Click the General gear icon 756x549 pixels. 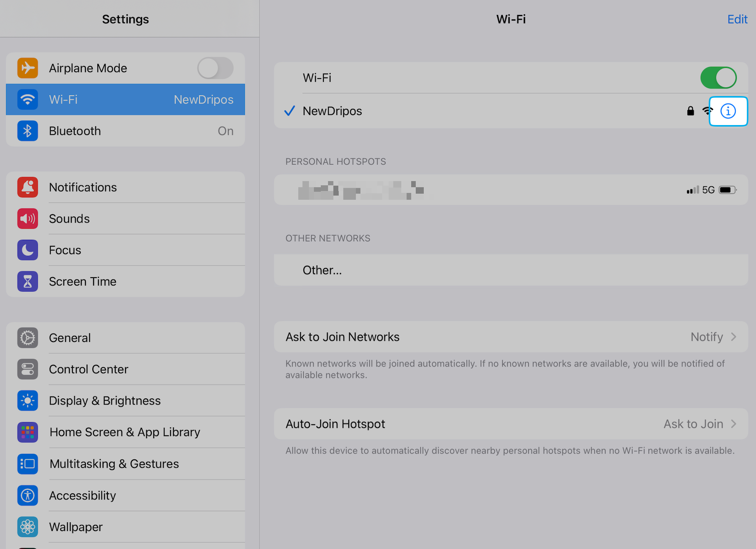[x=27, y=338]
